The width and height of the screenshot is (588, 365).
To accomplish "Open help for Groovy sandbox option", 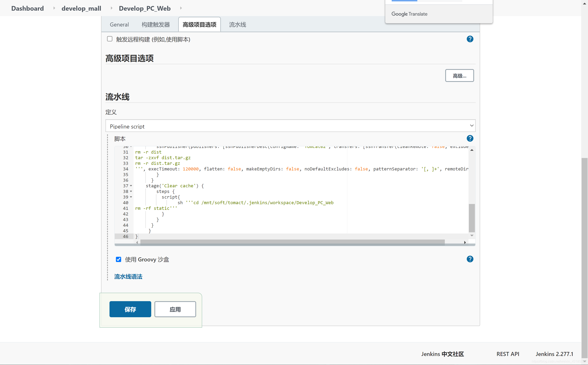I will (x=470, y=259).
